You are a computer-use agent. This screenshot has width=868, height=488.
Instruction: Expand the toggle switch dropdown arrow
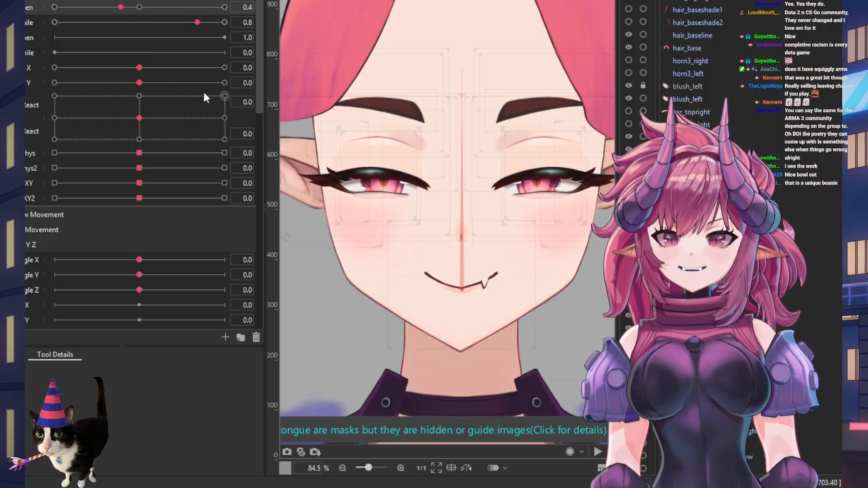pyautogui.click(x=505, y=468)
